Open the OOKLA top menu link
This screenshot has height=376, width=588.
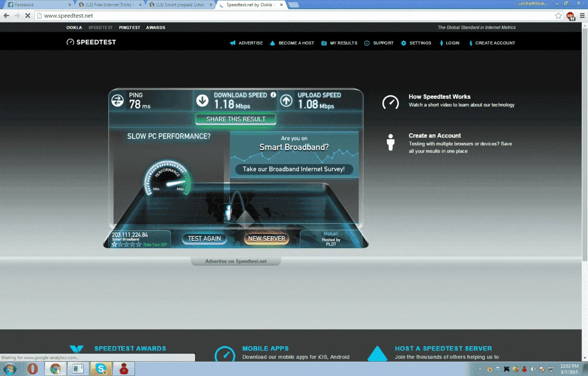(74, 27)
